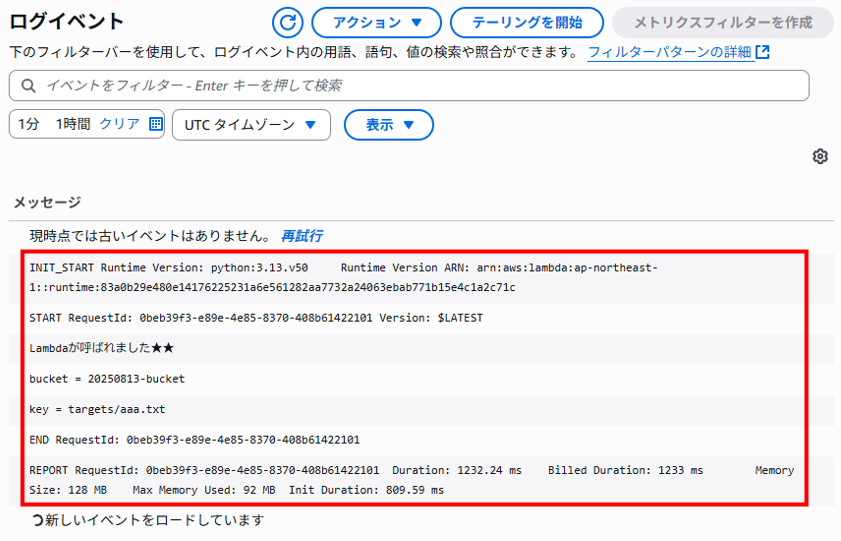Focus the イベントをフィルター search field

409,86
